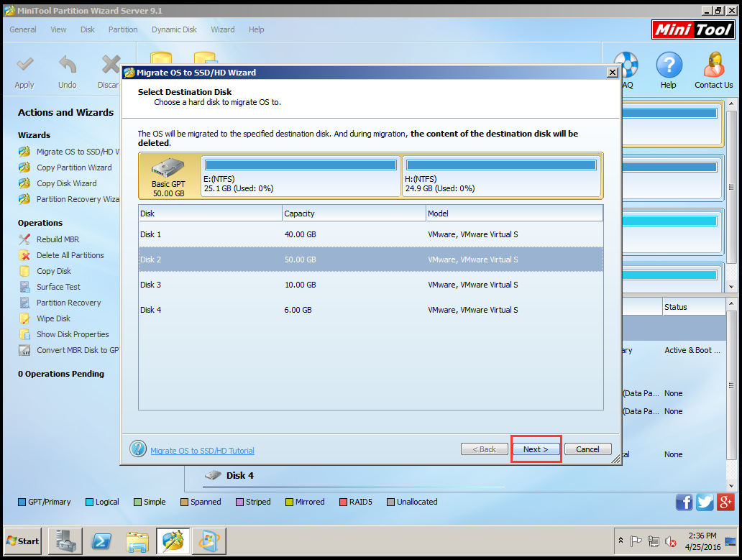The height and width of the screenshot is (560, 742).
Task: Click the disk map scrollbar down arrow
Action: point(732,287)
